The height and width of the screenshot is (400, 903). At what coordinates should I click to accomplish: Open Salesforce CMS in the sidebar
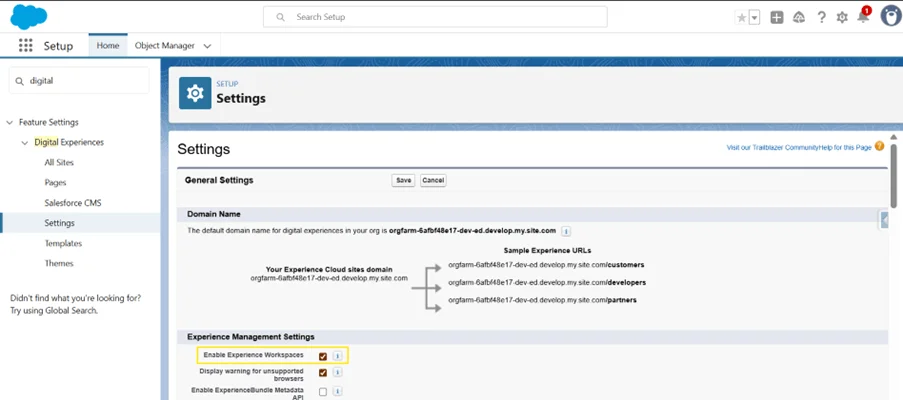point(73,203)
